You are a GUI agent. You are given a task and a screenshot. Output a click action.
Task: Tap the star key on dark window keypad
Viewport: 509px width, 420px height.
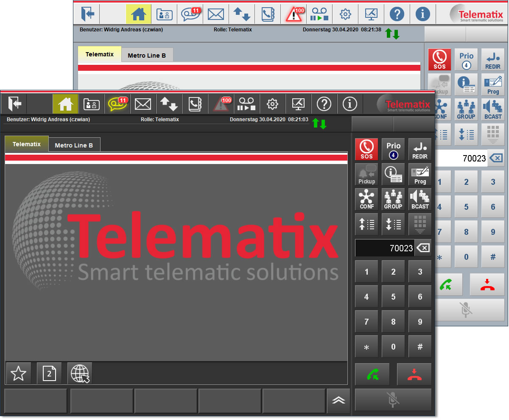coord(366,347)
